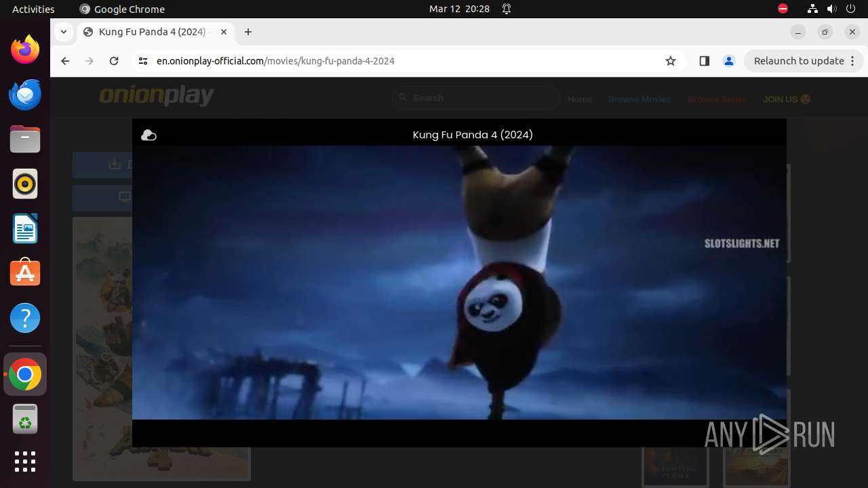
Task: Click the download button behind the player overlay
Action: [x=102, y=165]
